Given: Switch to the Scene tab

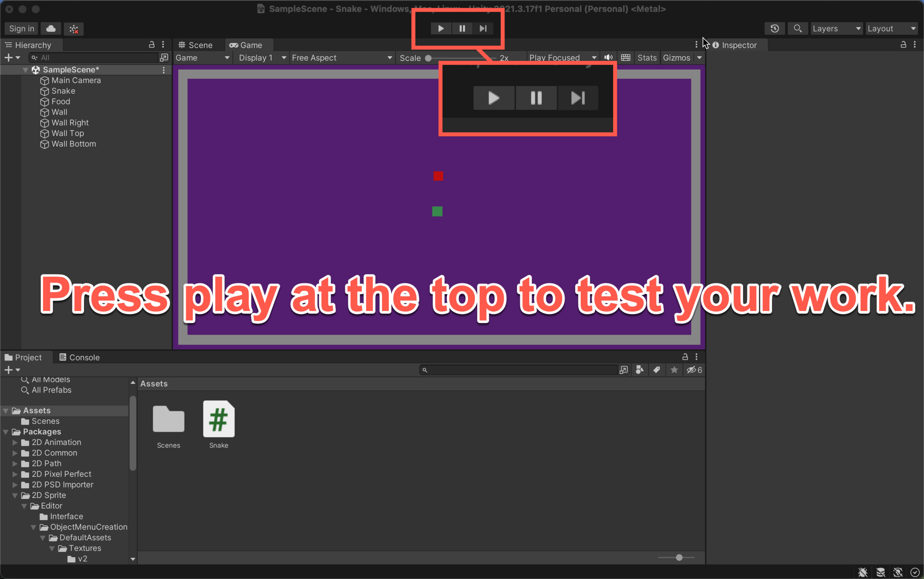Looking at the screenshot, I should click(196, 45).
